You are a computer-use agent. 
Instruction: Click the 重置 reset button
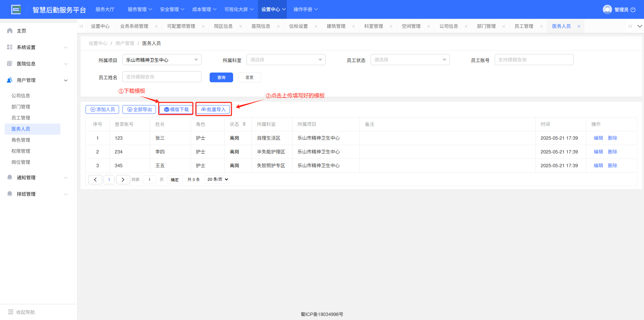tap(250, 78)
